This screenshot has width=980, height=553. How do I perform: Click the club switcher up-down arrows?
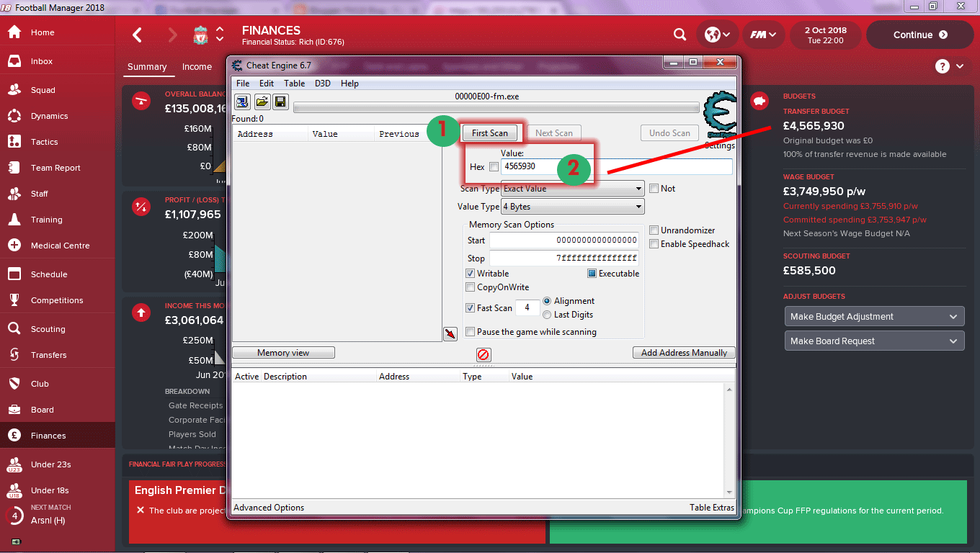(x=220, y=35)
